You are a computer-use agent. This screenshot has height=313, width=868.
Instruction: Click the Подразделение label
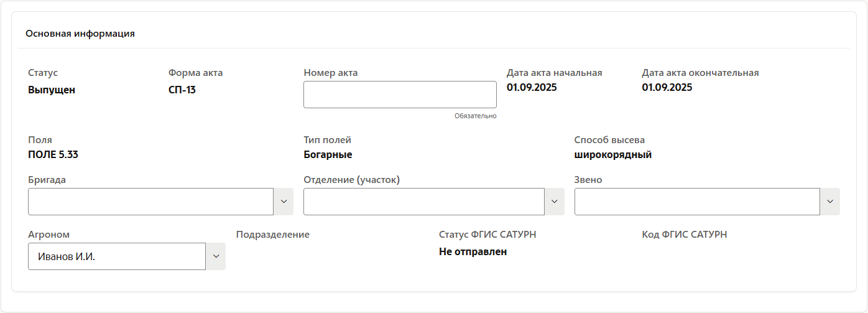coord(272,235)
